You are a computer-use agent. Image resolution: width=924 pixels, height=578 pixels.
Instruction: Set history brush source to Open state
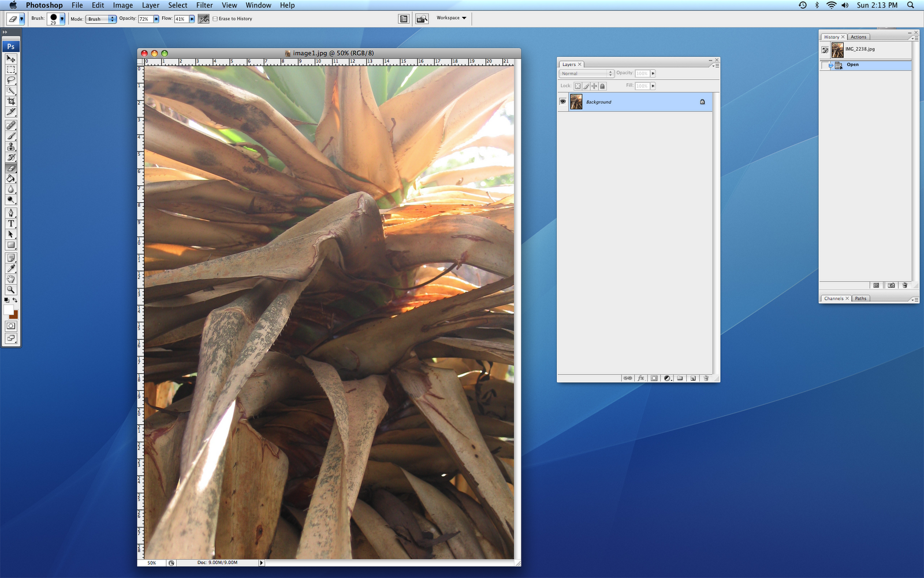825,65
